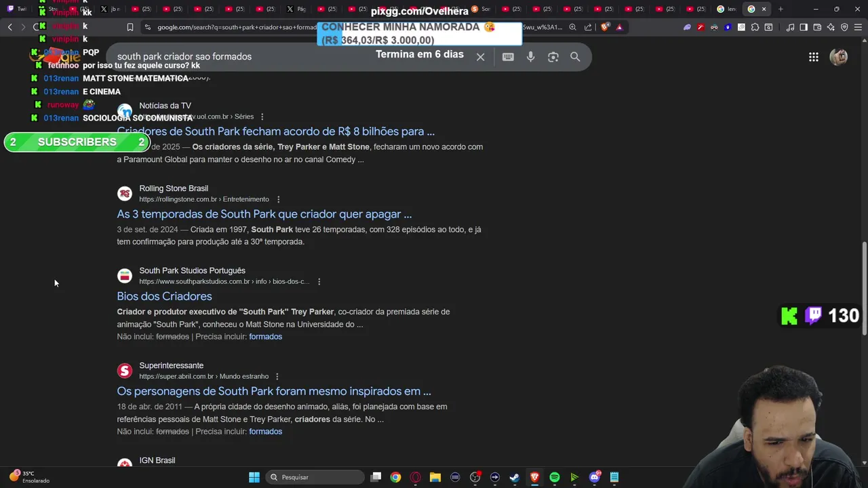The image size is (868, 488).
Task: Require 'formados' under Superinteressante result
Action: point(265,432)
